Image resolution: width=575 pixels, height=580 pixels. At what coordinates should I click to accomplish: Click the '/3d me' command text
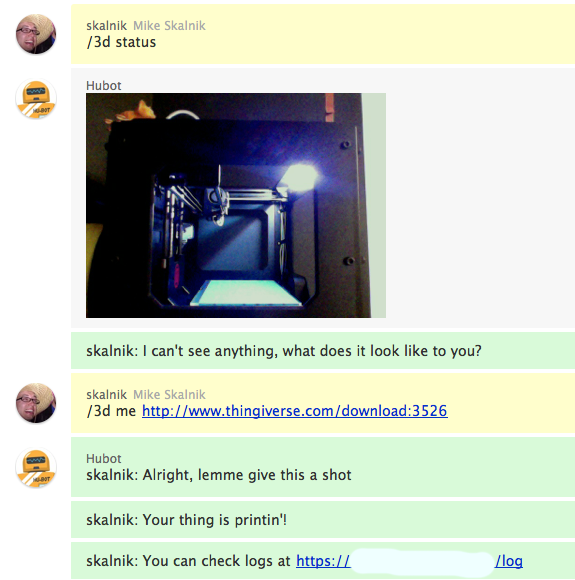point(111,411)
